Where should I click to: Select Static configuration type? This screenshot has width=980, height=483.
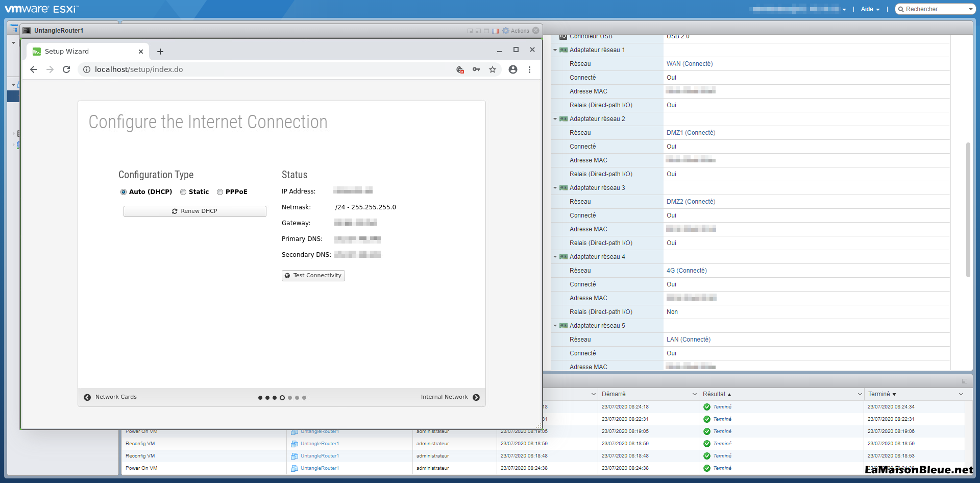pyautogui.click(x=183, y=192)
